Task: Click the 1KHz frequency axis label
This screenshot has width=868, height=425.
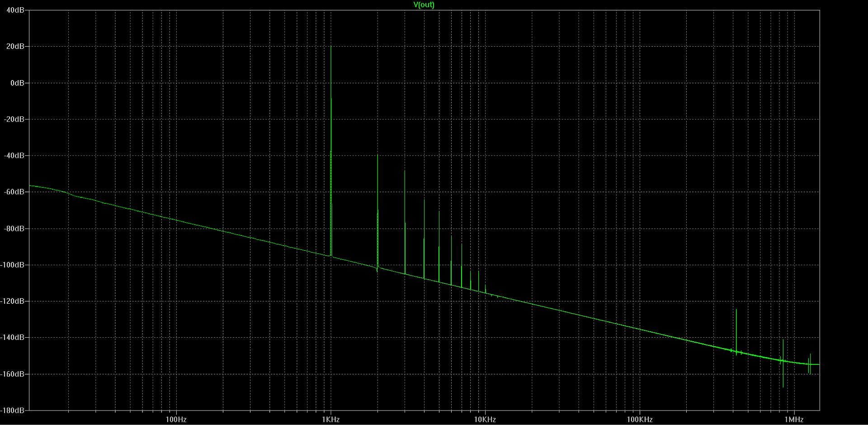Action: pos(330,419)
